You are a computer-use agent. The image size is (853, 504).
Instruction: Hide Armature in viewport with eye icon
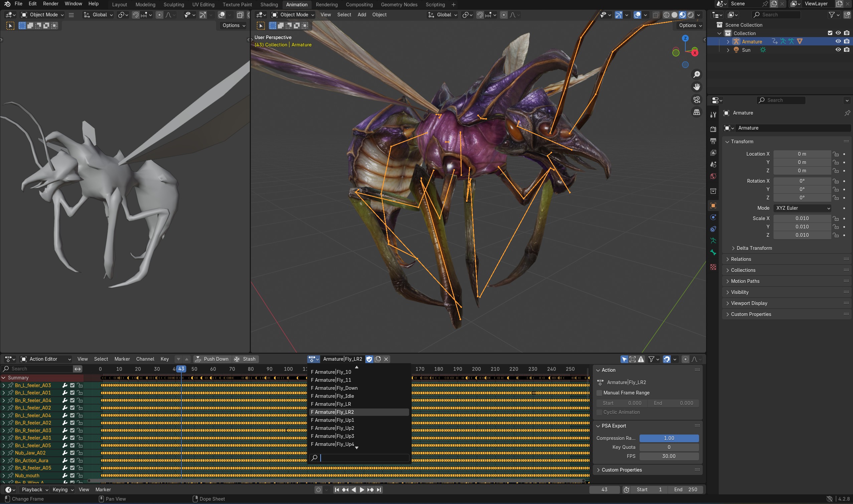pyautogui.click(x=838, y=41)
